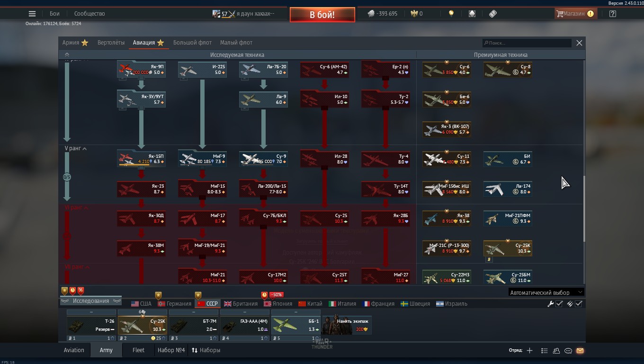Viewport: 644px width, 364px height.
Task: Click the В бой! battle button
Action: tap(322, 15)
